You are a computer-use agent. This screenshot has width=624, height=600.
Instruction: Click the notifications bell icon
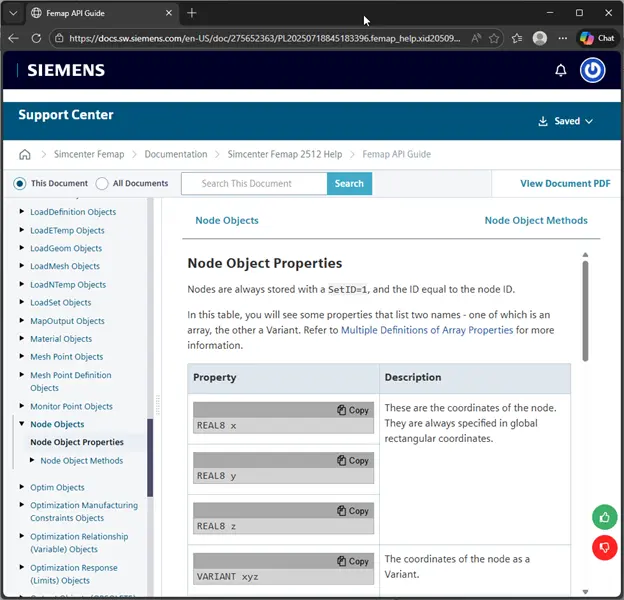[561, 70]
